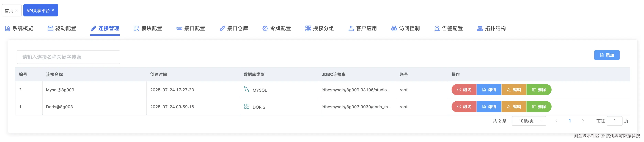Select the API共享平台 page tab
Image resolution: width=644 pixels, height=142 pixels.
[x=41, y=10]
